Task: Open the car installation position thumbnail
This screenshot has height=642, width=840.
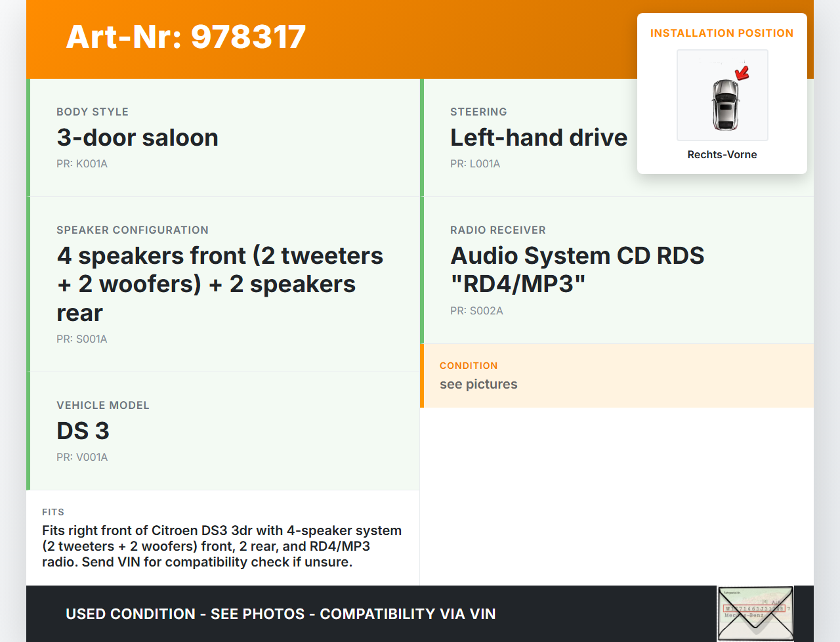Action: click(723, 95)
